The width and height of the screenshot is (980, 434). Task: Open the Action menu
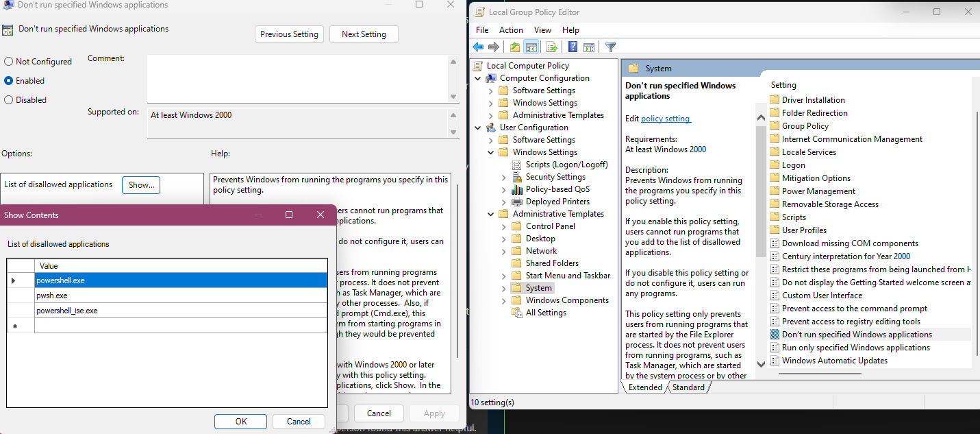(511, 30)
